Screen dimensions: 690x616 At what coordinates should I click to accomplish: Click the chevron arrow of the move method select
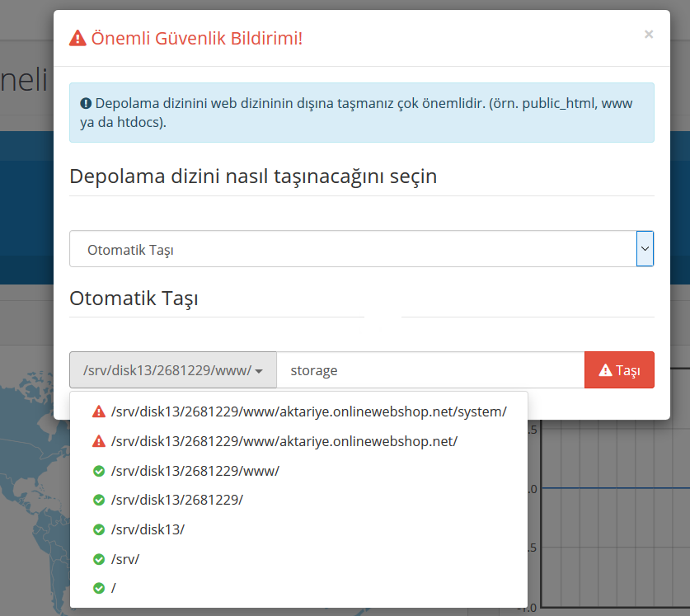645,248
